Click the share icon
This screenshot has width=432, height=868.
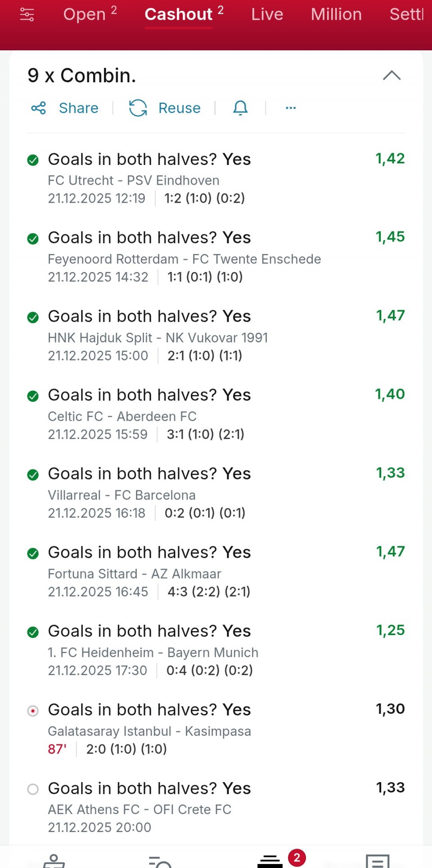[x=39, y=108]
